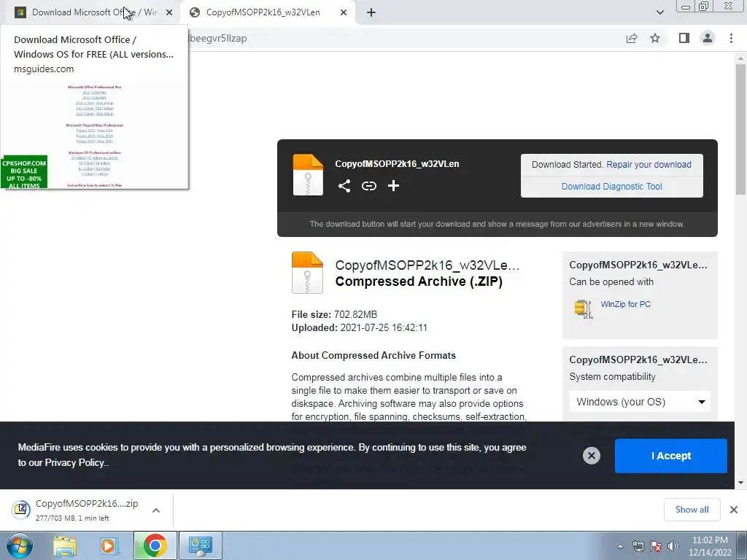Click the network tray icon
This screenshot has width=747, height=560.
click(x=638, y=547)
